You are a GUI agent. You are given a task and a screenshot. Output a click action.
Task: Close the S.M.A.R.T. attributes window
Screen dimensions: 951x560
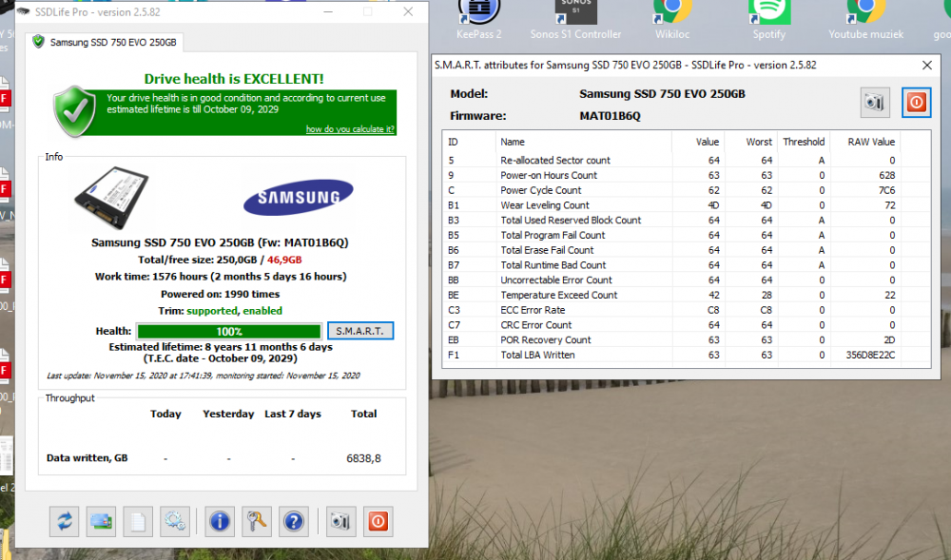(926, 65)
